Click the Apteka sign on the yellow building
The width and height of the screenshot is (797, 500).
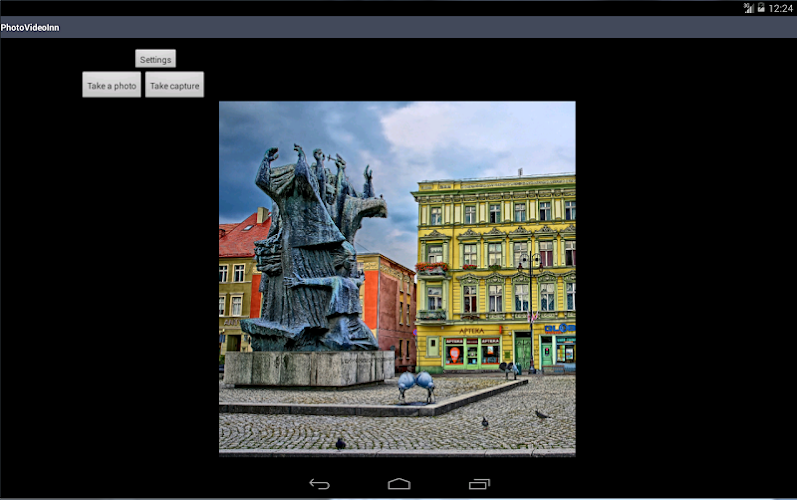click(472, 330)
